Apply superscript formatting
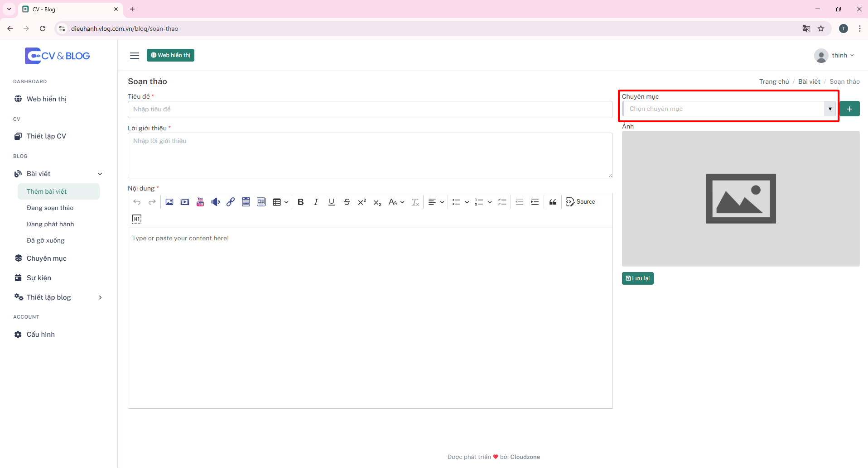Viewport: 868px width, 468px height. (362, 202)
